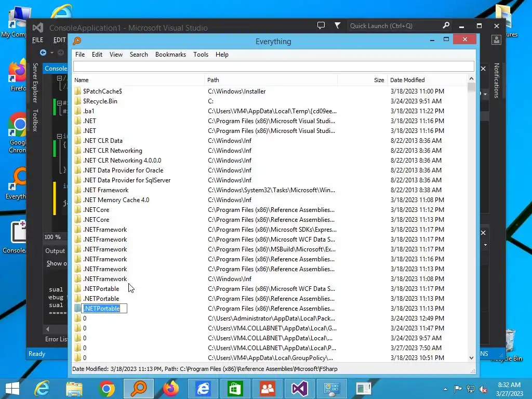
Task: Select .NETFramework row in C:\Windows\Inf
Action: click(x=270, y=279)
